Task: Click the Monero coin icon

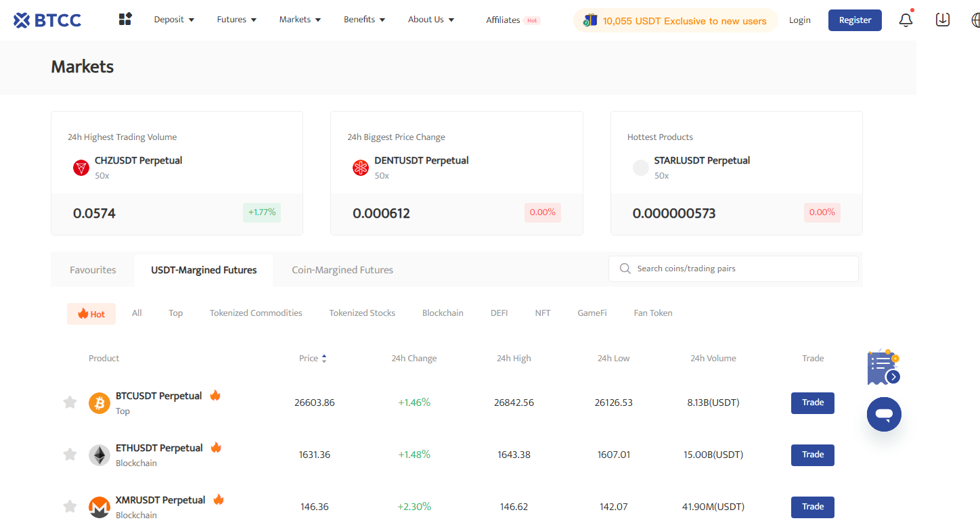Action: click(99, 507)
